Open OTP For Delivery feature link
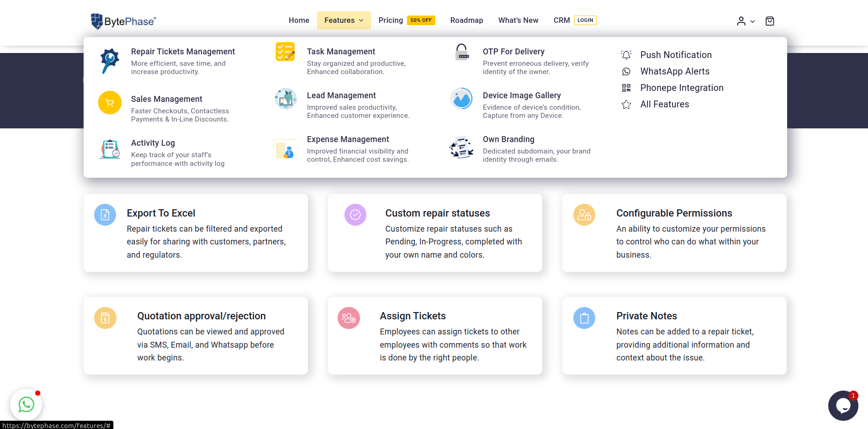Viewport: 868px width, 429px height. [513, 52]
